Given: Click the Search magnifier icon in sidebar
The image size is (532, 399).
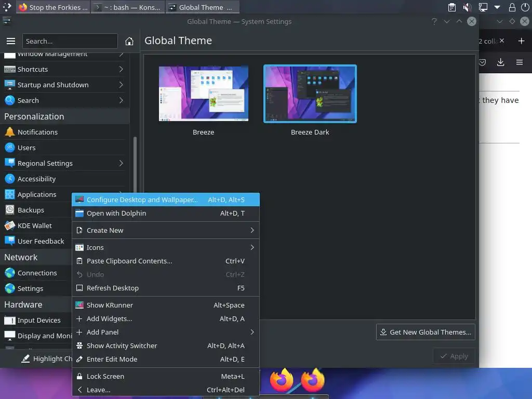Looking at the screenshot, I should tap(9, 100).
